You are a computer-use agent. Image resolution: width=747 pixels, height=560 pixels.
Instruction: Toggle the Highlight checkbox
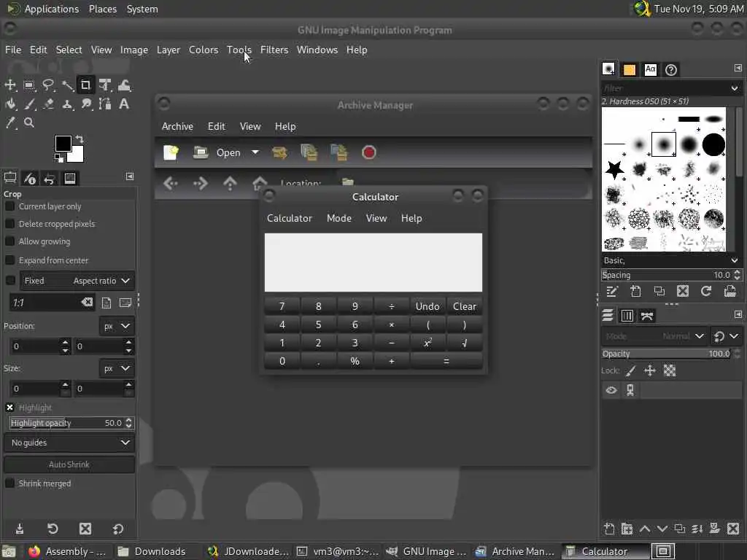[9, 408]
